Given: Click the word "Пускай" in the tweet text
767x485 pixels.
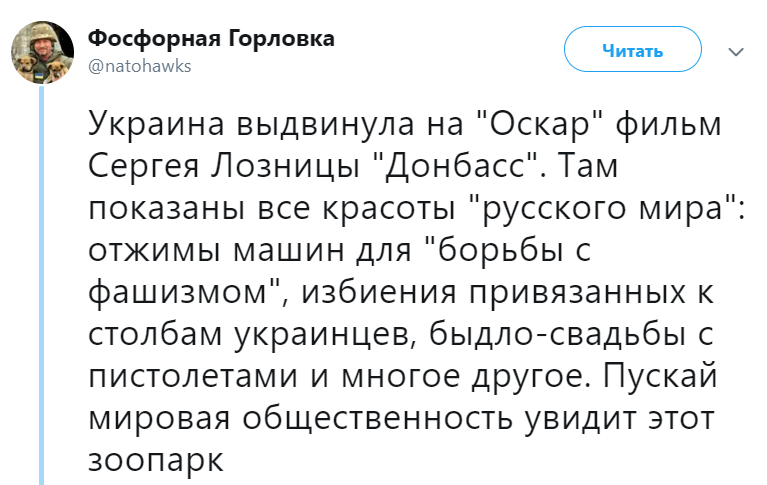Looking at the screenshot, I should (660, 377).
